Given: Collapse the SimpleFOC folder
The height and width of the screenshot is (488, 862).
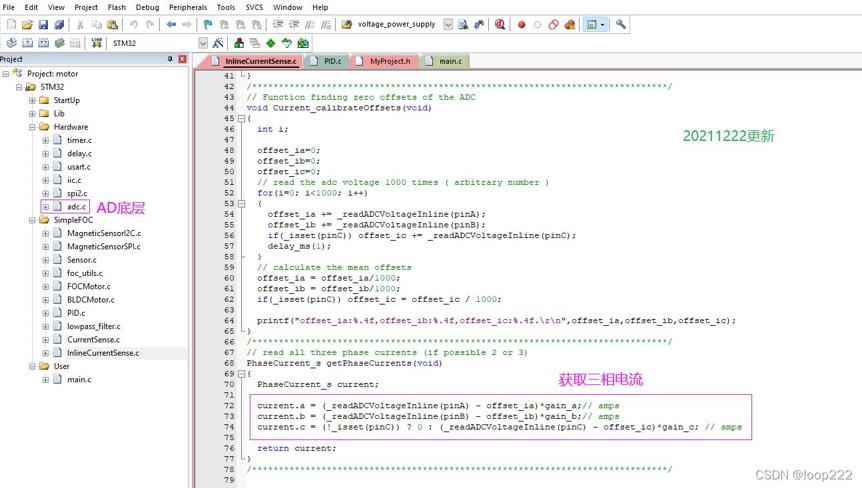Looking at the screenshot, I should pyautogui.click(x=32, y=220).
